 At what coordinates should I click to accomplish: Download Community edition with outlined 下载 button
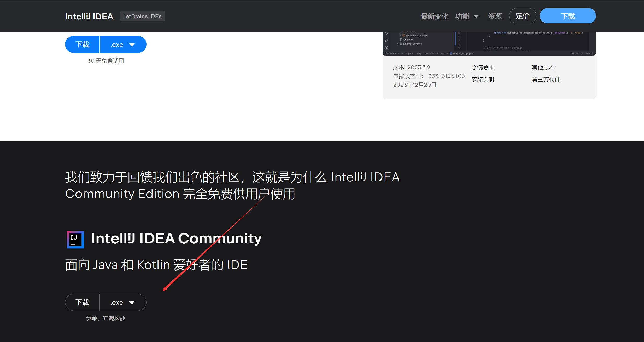tap(82, 302)
